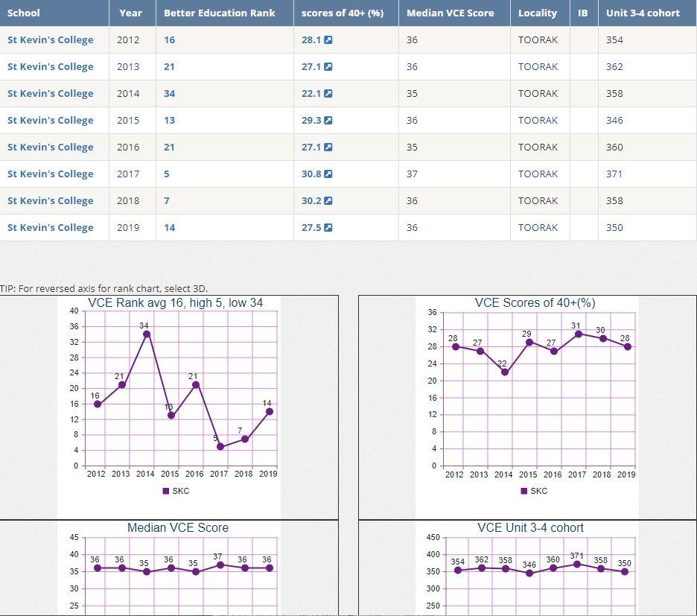Viewport: 697px width, 616px height.
Task: Click rank 16 link in 2012 row
Action: [x=169, y=40]
